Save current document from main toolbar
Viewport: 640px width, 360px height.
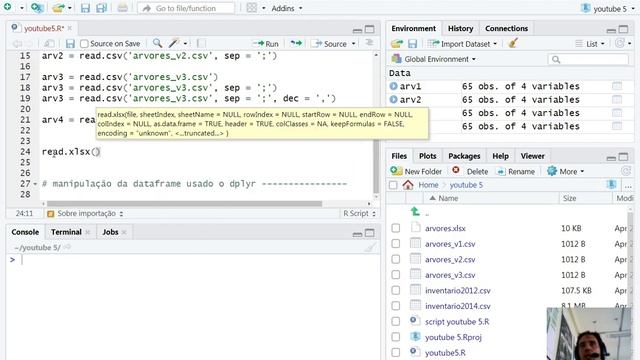pos(85,8)
